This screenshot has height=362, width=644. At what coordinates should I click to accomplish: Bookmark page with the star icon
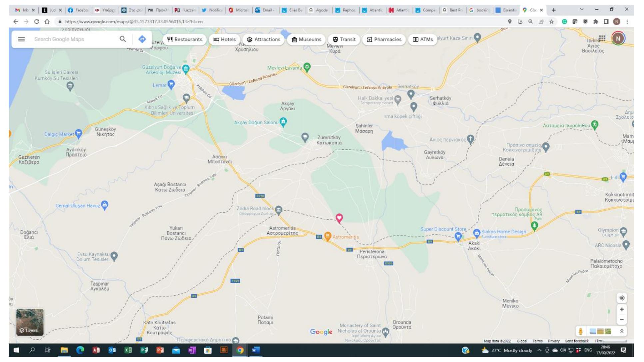click(551, 22)
